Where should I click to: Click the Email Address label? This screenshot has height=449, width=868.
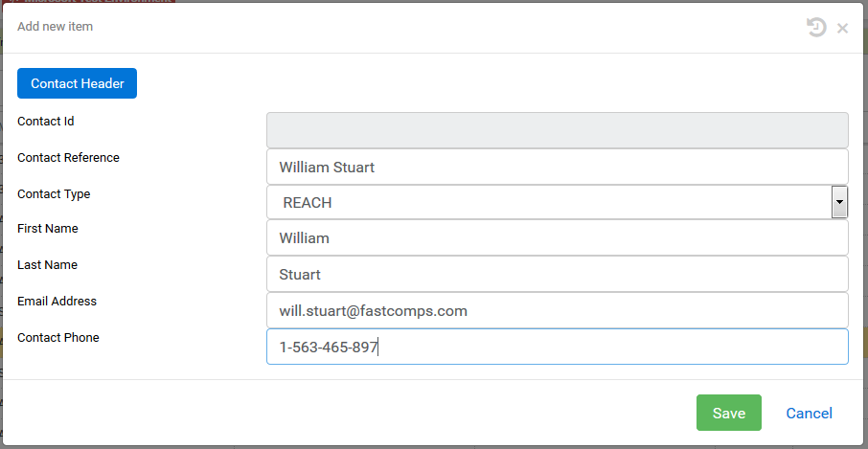(57, 302)
